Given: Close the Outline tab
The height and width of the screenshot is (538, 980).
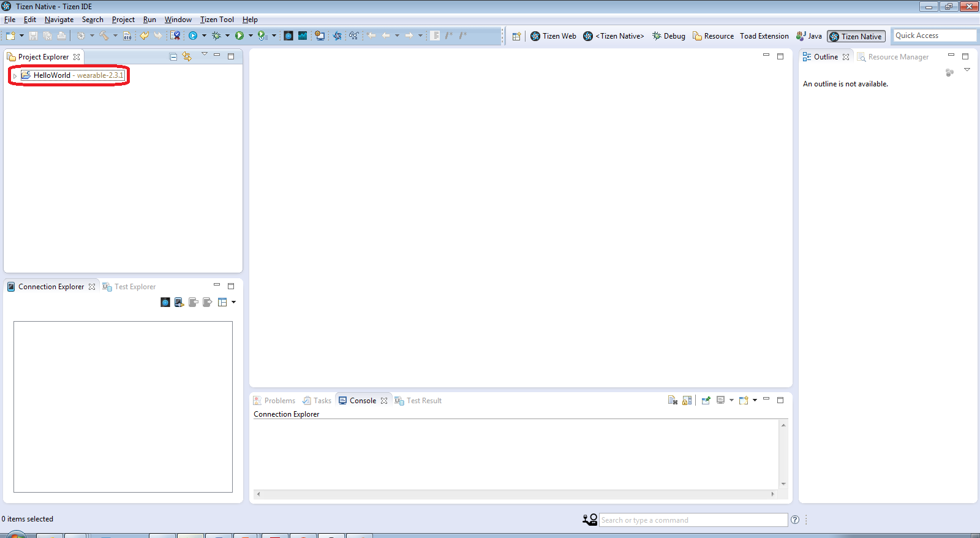Looking at the screenshot, I should coord(846,57).
